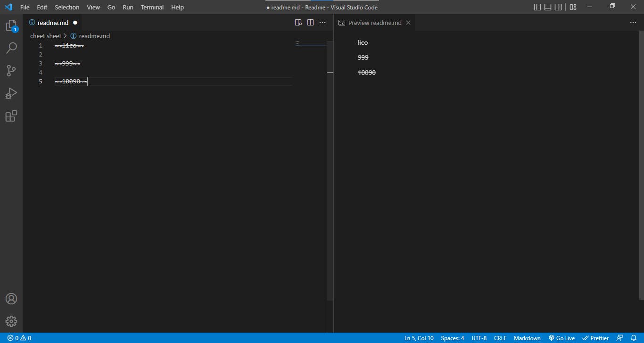
Task: Change indentation via Spaces: 4
Action: point(453,338)
